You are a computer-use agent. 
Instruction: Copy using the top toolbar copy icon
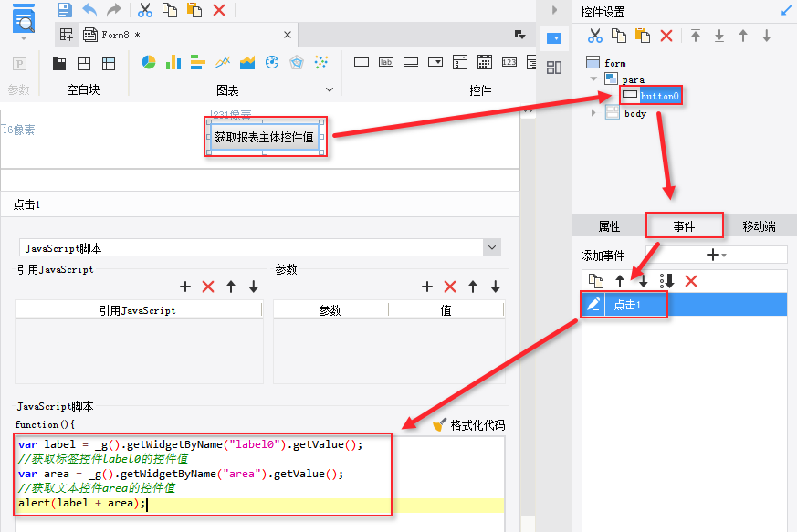169,10
